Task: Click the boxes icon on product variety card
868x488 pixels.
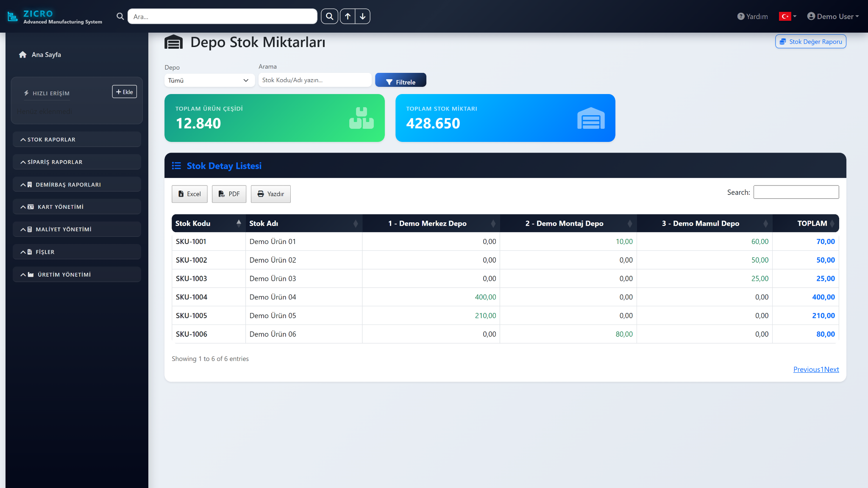Action: (361, 118)
